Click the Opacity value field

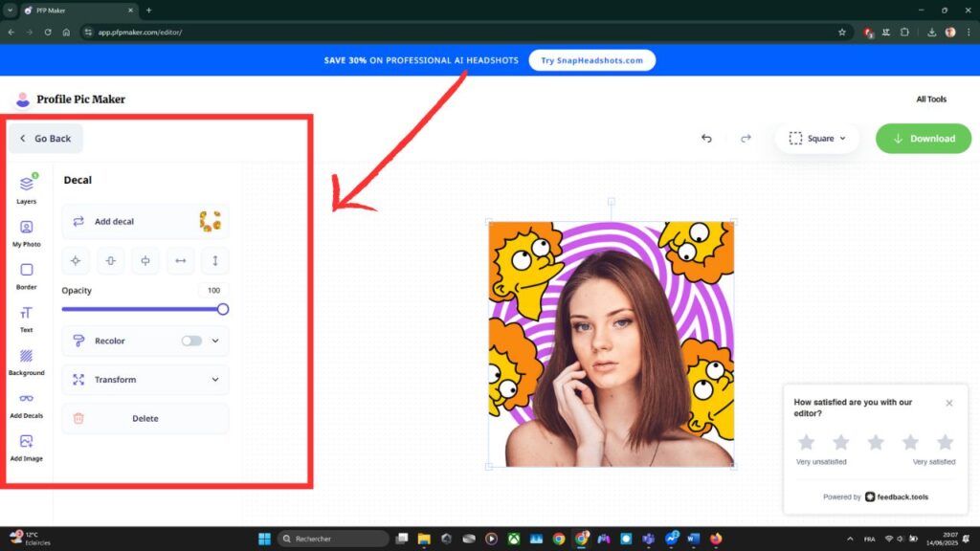coord(213,290)
